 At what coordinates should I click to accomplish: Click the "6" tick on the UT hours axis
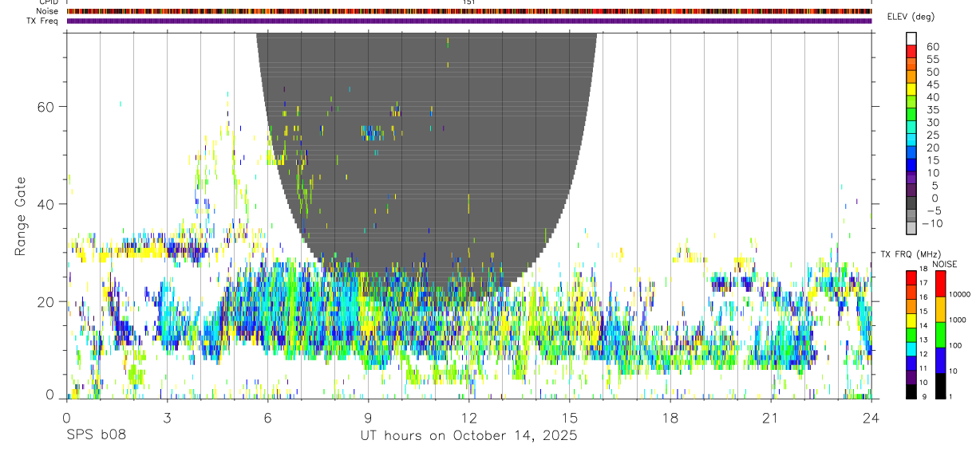click(x=267, y=418)
